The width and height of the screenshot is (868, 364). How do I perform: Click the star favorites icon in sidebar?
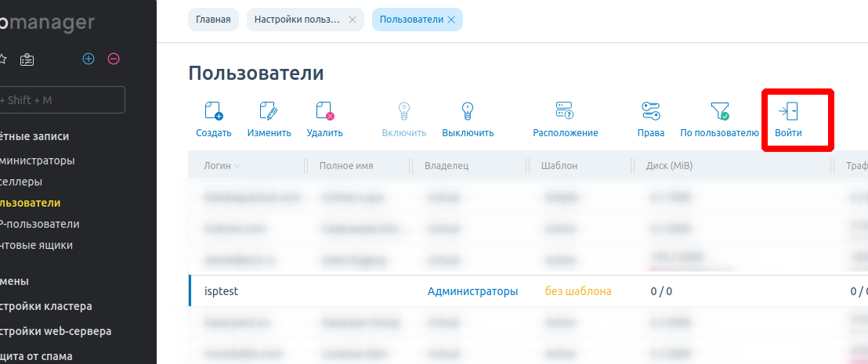point(2,59)
